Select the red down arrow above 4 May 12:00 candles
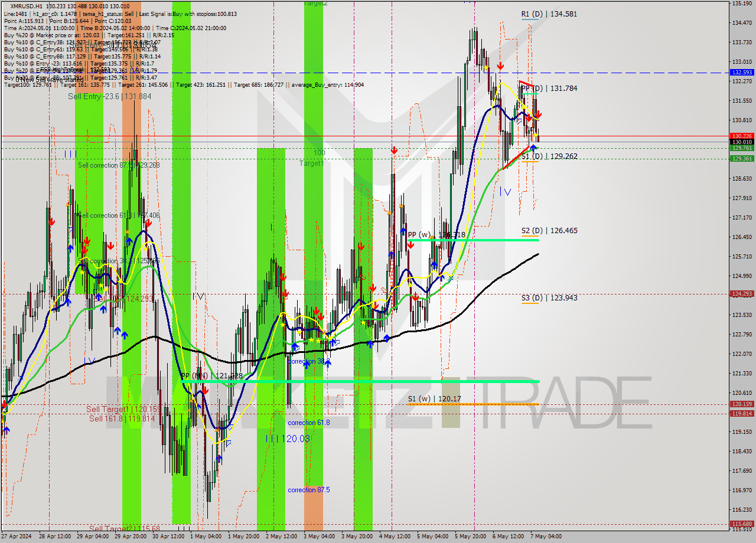The width and height of the screenshot is (756, 543). pyautogui.click(x=395, y=150)
